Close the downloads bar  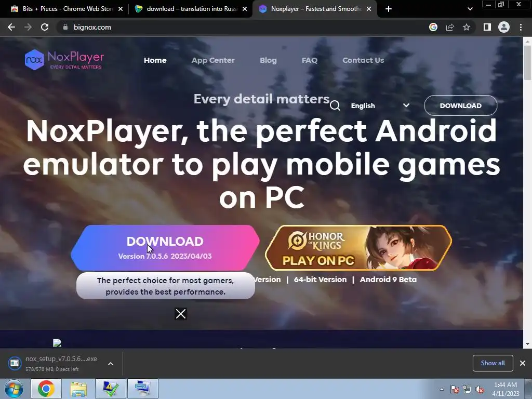tap(523, 363)
